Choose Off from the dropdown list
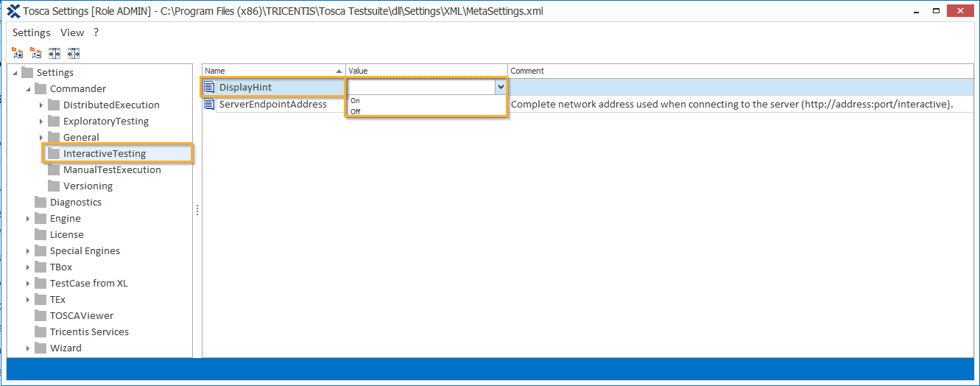Viewport: 980px width, 386px height. click(x=426, y=111)
